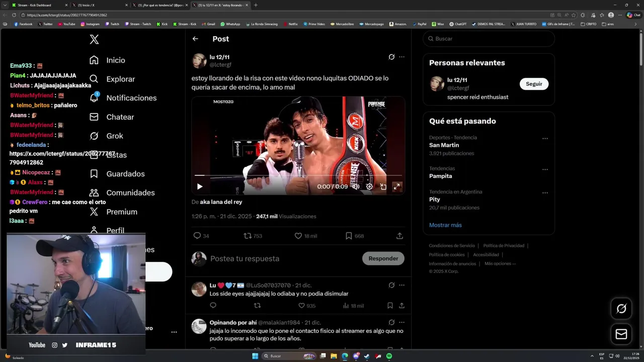Open Explorar search page
Screen dimensions: 644x362
coord(112,79)
